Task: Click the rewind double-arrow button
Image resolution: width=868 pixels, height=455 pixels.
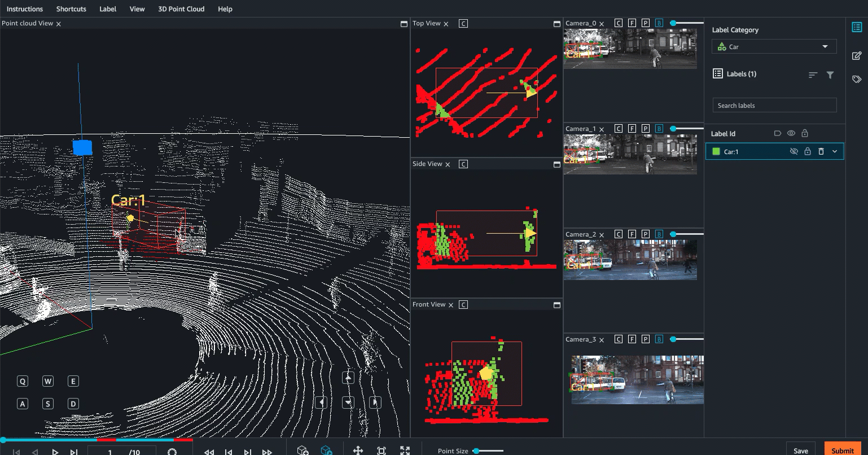Action: 209,452
